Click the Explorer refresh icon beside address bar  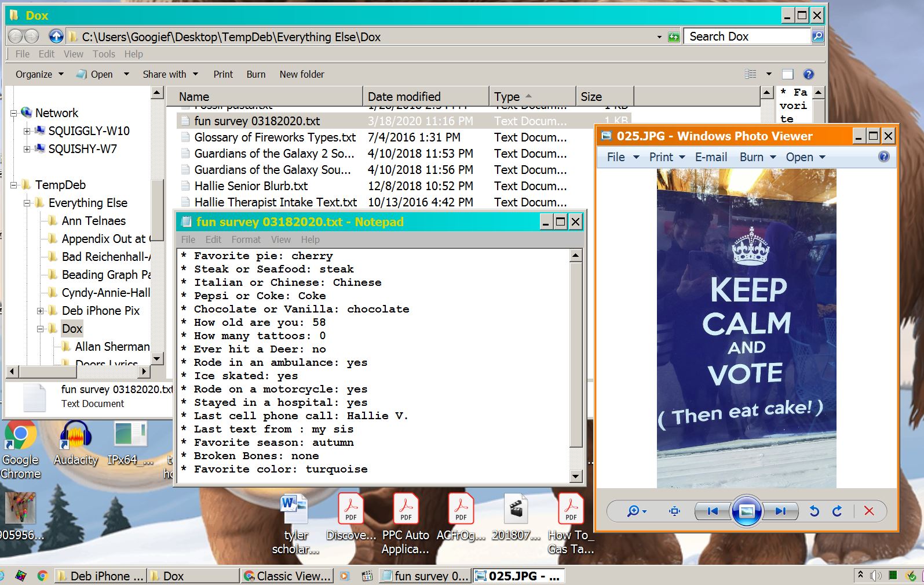click(674, 37)
